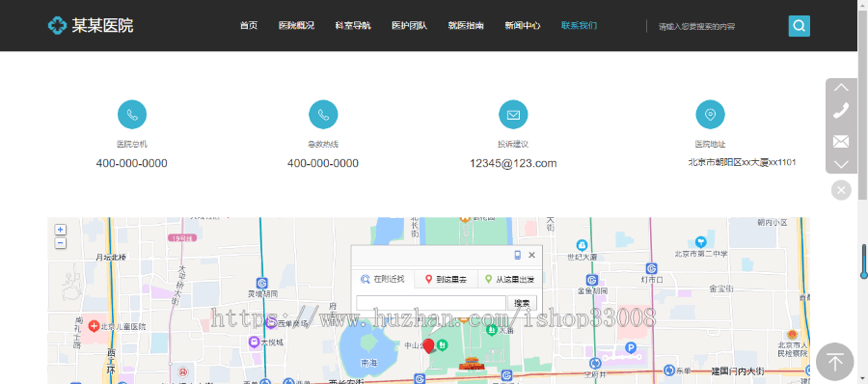The height and width of the screenshot is (384, 868).
Task: Open 联系我们 navigation item
Action: [579, 25]
